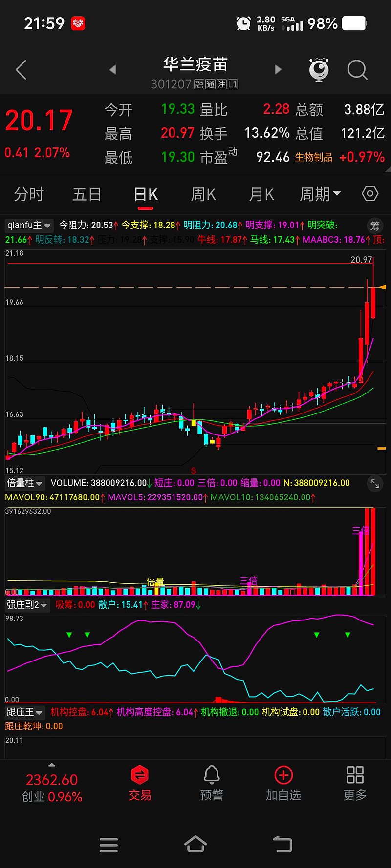
Task: Switch to 分时 intraday tab
Action: point(29,194)
